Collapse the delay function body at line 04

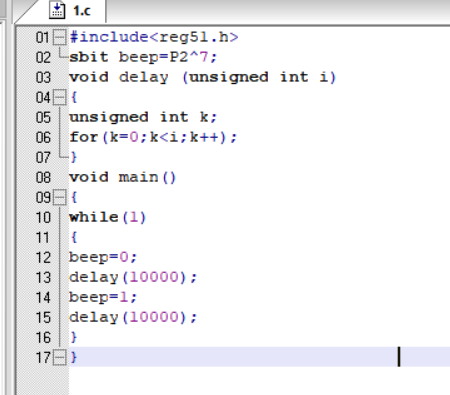click(60, 98)
